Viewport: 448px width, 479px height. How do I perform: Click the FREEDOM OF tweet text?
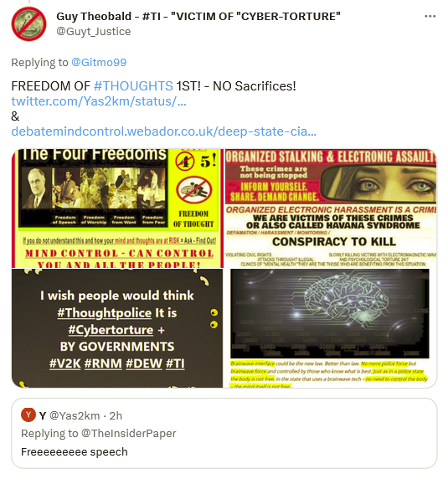[x=51, y=86]
